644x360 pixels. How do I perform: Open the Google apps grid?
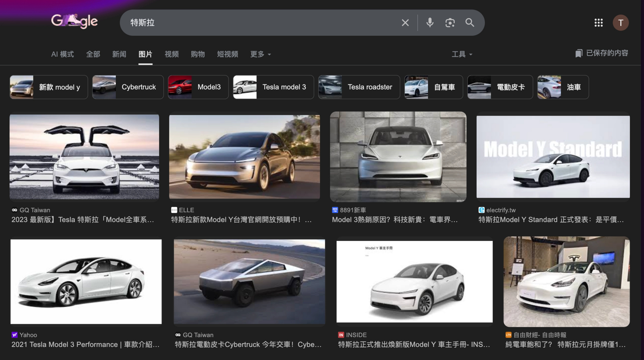(598, 23)
